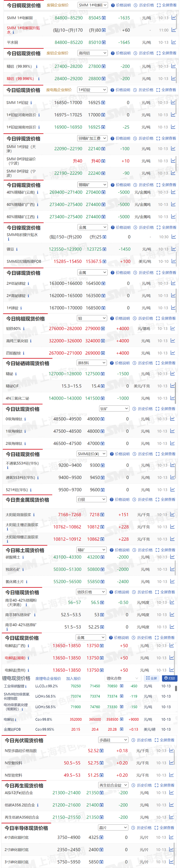
Task: Click info icon beside 1#海绵钛
Action: tap(25, 431)
